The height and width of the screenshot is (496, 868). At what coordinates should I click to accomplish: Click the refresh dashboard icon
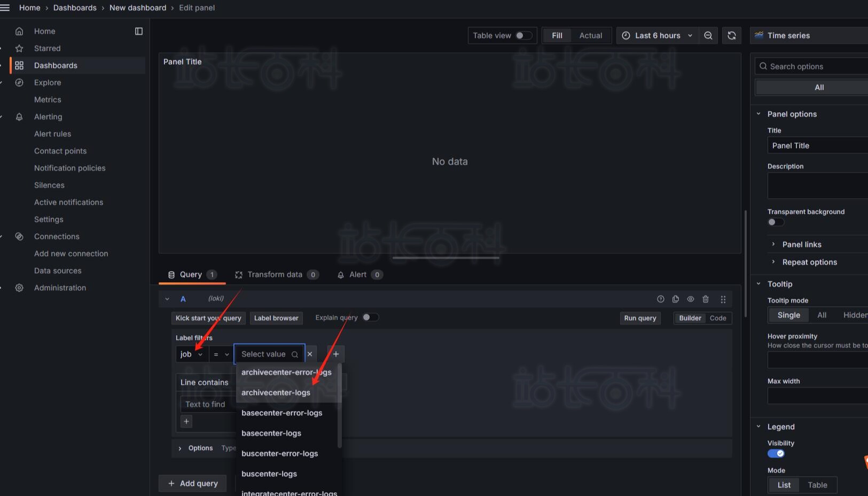(732, 35)
